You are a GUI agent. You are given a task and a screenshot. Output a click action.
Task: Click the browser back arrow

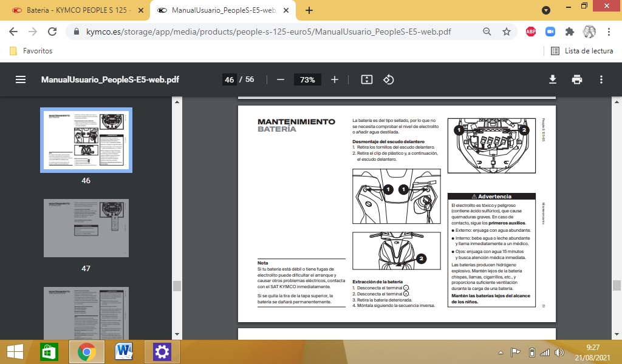coord(13,32)
